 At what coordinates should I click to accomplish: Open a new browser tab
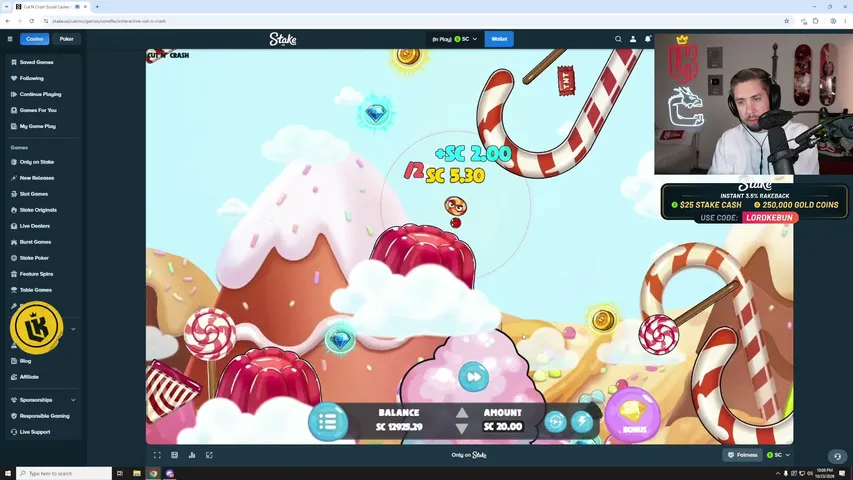[97, 7]
